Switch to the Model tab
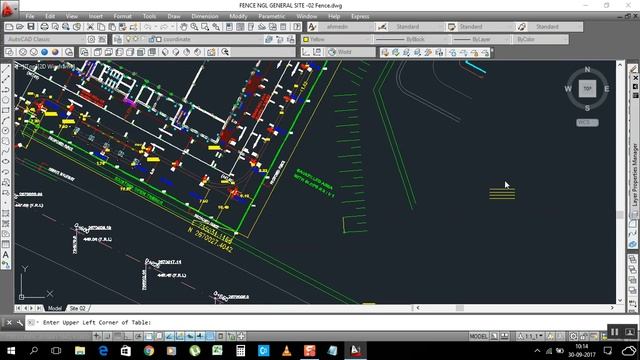The height and width of the screenshot is (360, 640). pyautogui.click(x=55, y=308)
